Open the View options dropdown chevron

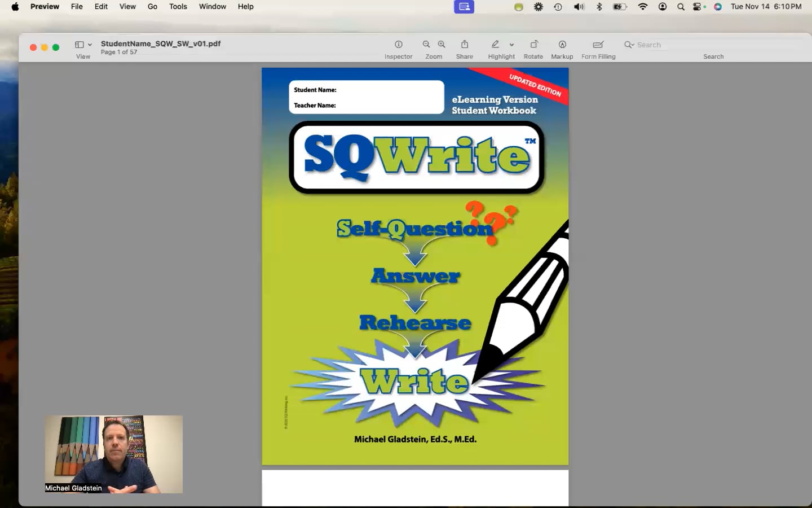point(89,44)
